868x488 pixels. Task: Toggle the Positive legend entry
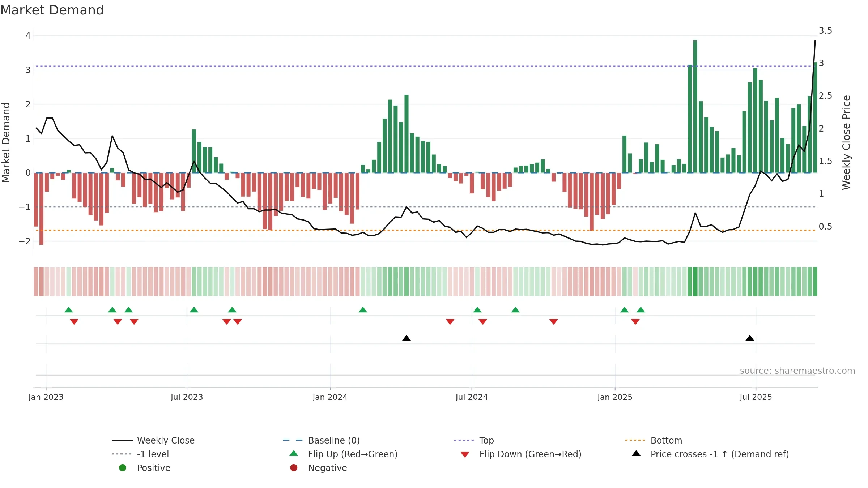pyautogui.click(x=145, y=468)
